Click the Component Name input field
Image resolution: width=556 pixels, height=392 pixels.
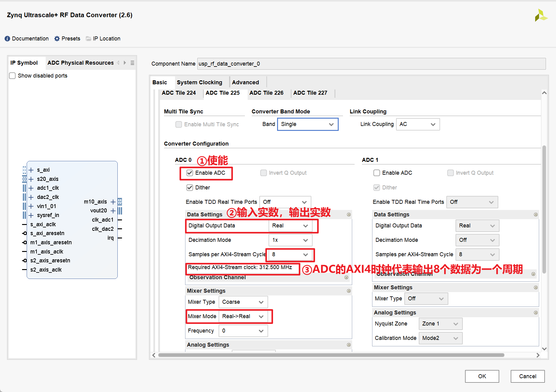coord(371,64)
